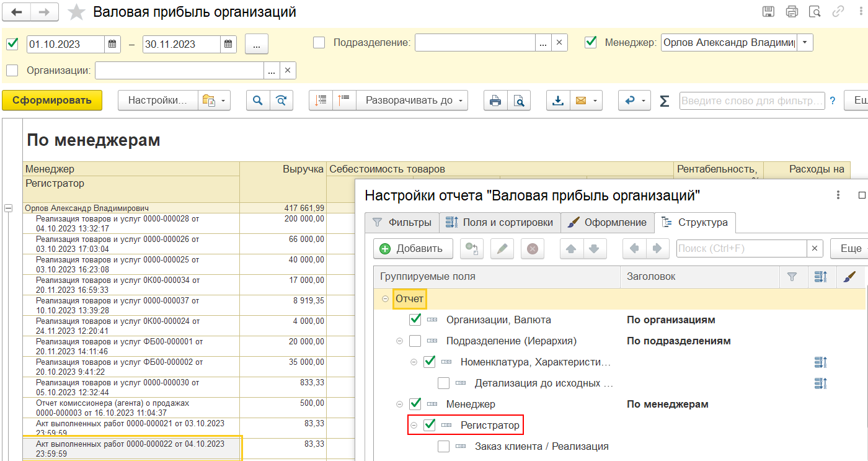Open the Настройки... button

158,101
